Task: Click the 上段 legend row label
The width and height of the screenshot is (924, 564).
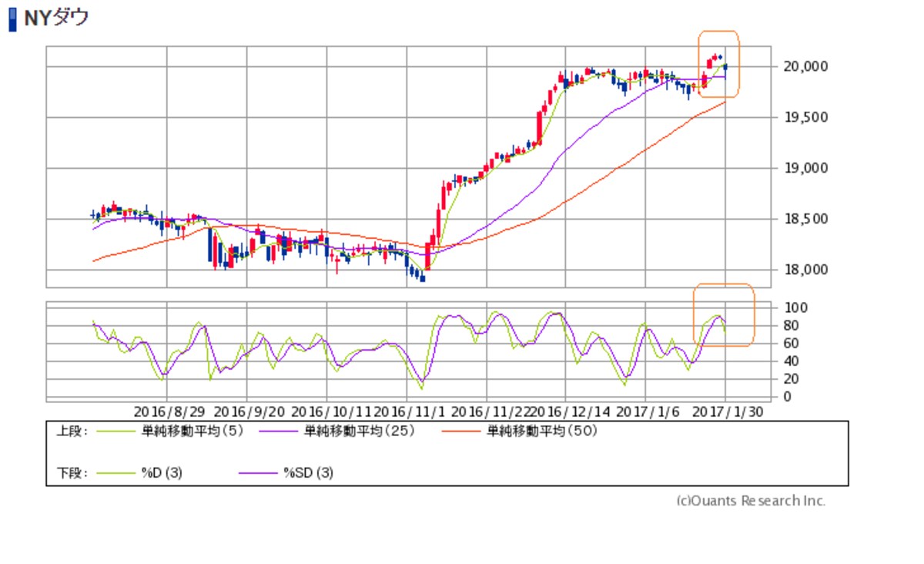Action: [x=72, y=431]
